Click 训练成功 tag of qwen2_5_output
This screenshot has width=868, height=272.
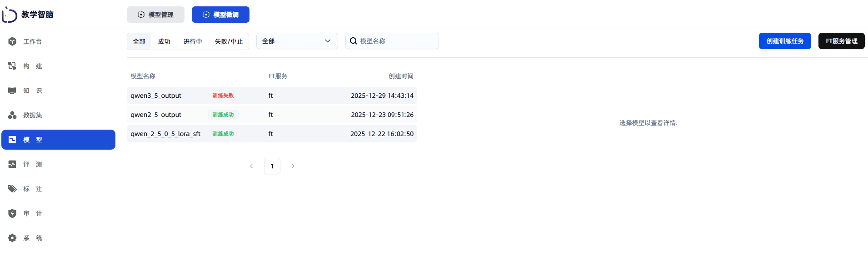[x=223, y=115]
